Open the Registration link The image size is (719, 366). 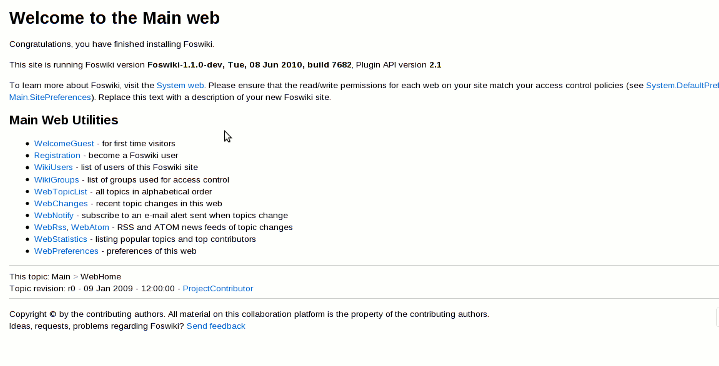pos(57,155)
